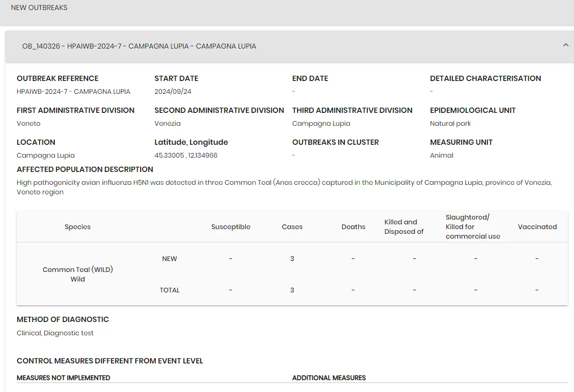Select the H5N1 affected population description paragraph
The height and width of the screenshot is (392, 574).
284,187
